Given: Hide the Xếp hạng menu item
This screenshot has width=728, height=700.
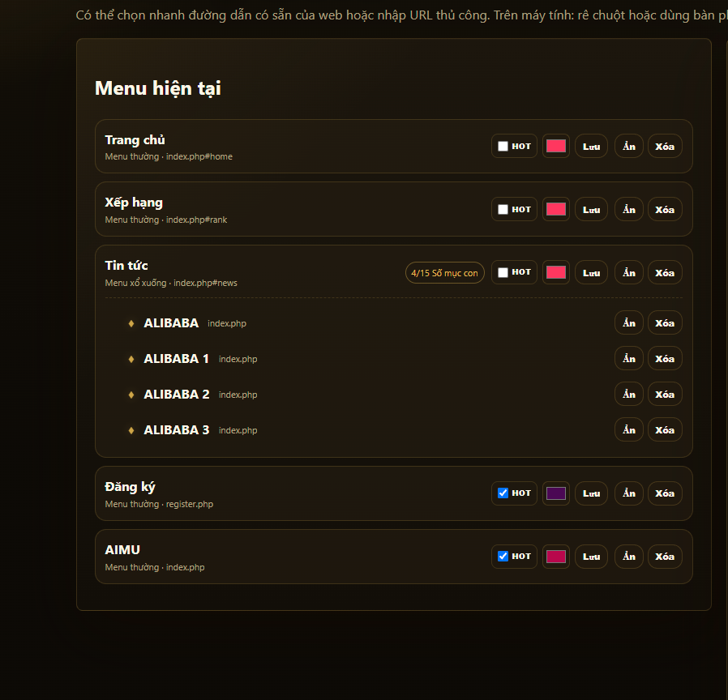Looking at the screenshot, I should 628,209.
